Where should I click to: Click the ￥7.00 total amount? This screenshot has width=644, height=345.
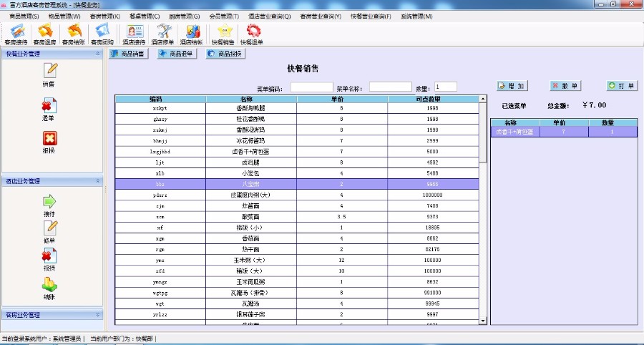point(595,105)
